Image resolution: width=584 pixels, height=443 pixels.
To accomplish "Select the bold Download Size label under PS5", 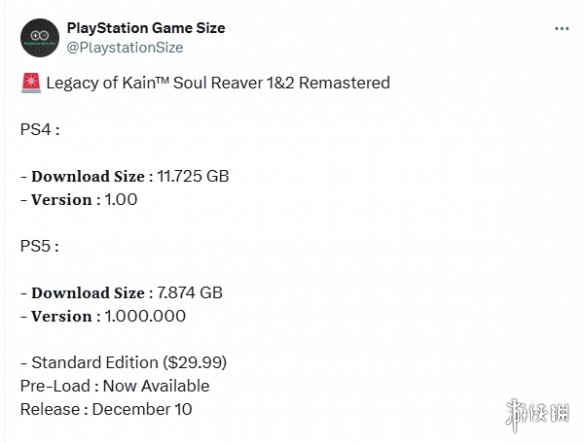I will [88, 292].
